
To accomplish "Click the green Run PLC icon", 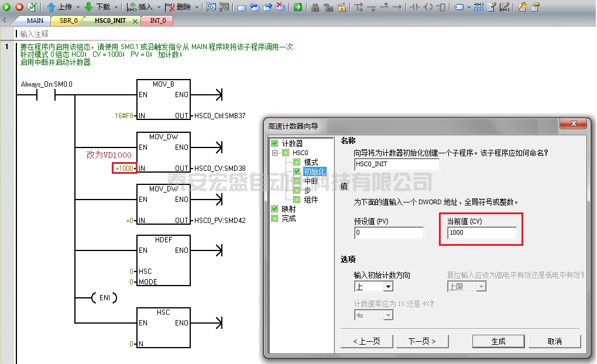I will pos(7,7).
